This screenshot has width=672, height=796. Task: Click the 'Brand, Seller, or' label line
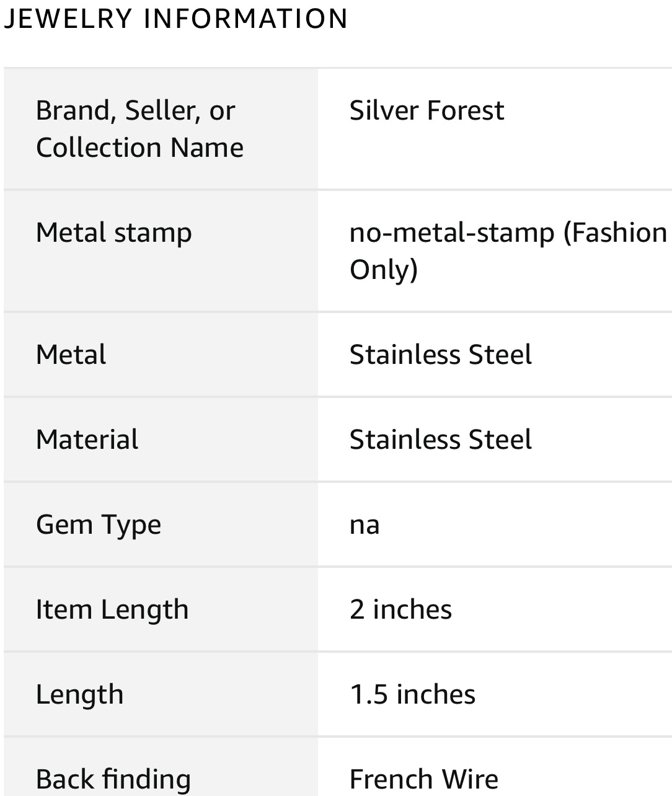(x=135, y=111)
